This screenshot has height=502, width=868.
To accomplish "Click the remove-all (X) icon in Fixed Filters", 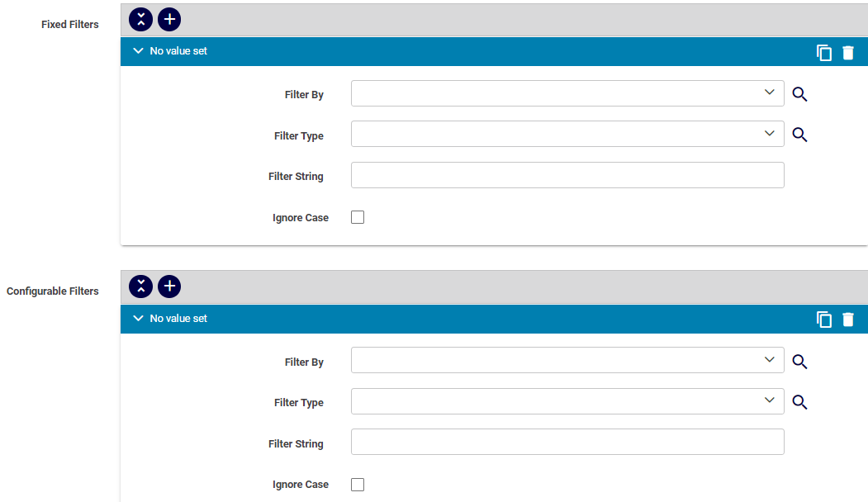I will pyautogui.click(x=140, y=19).
